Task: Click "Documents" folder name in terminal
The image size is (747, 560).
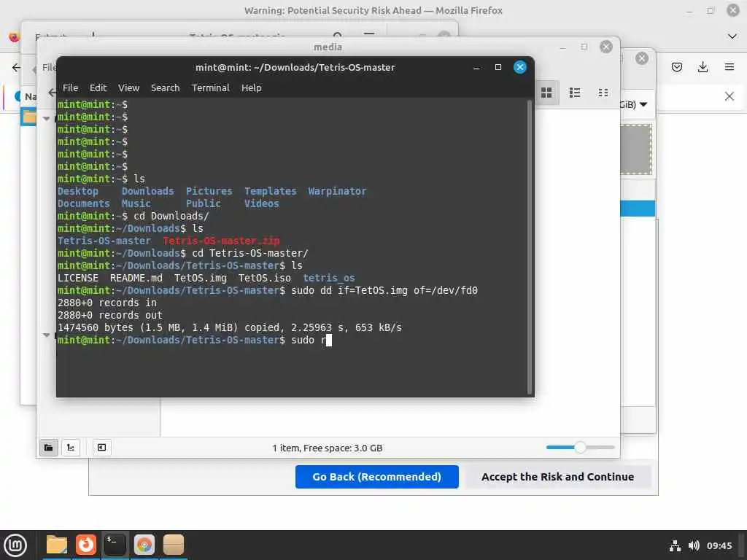Action: click(84, 204)
